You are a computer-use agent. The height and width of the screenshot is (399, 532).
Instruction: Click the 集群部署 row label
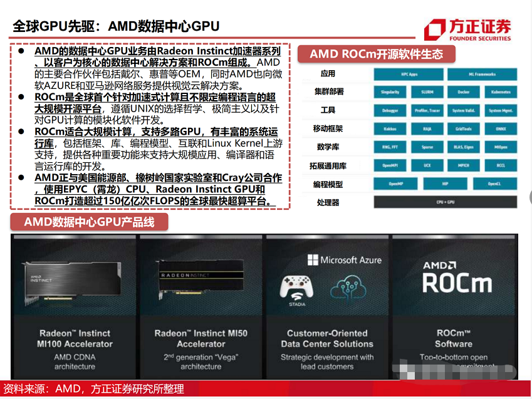(329, 91)
